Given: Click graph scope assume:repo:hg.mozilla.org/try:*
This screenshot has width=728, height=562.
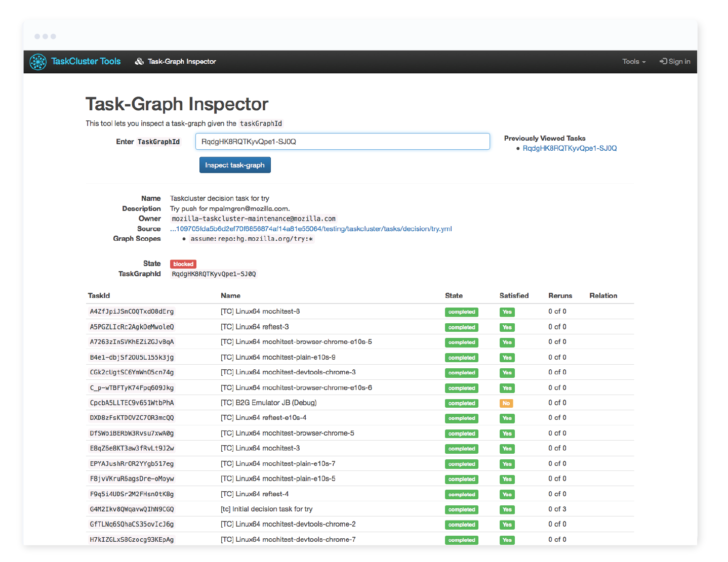Looking at the screenshot, I should 252,239.
